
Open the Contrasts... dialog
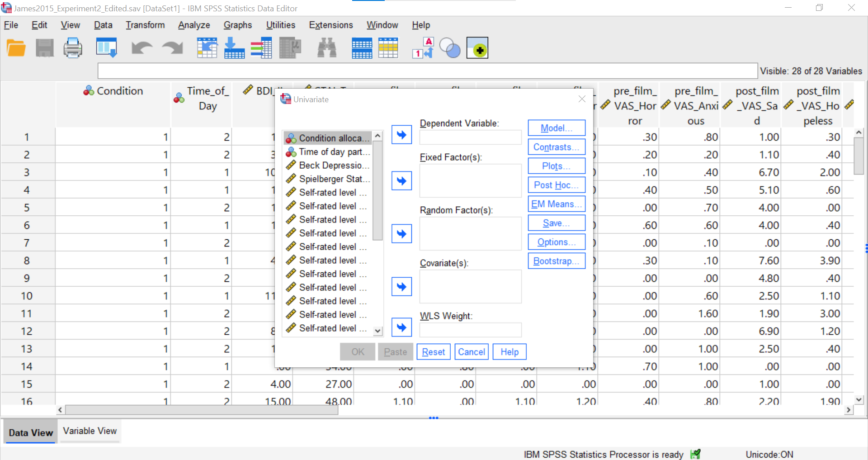pyautogui.click(x=557, y=147)
